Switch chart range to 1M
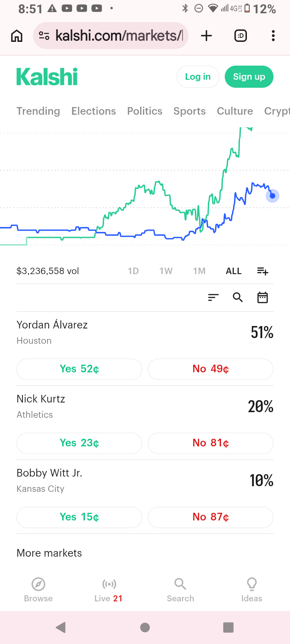Screen dimensions: 290x644 [x=199, y=271]
